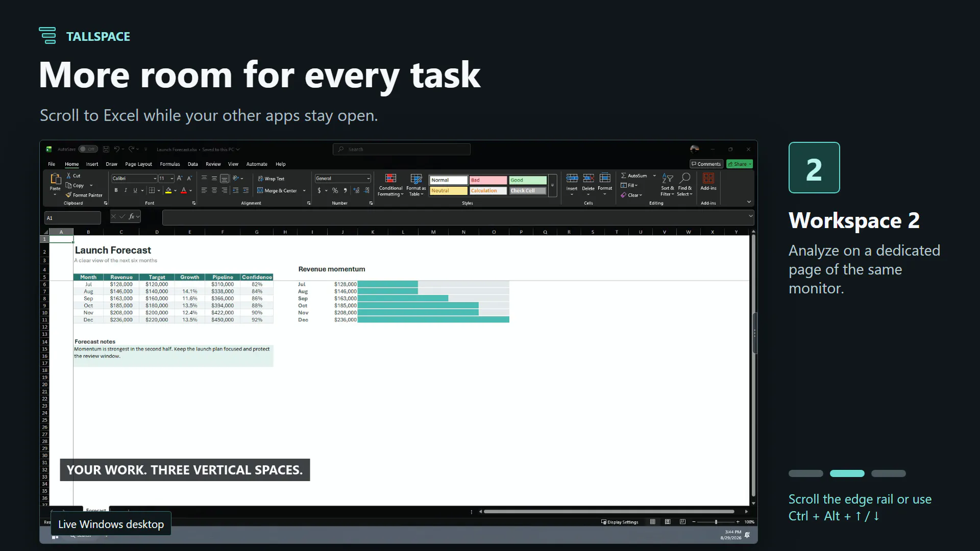Open Sort & Filter options
The width and height of the screenshot is (980, 551).
[x=668, y=184]
